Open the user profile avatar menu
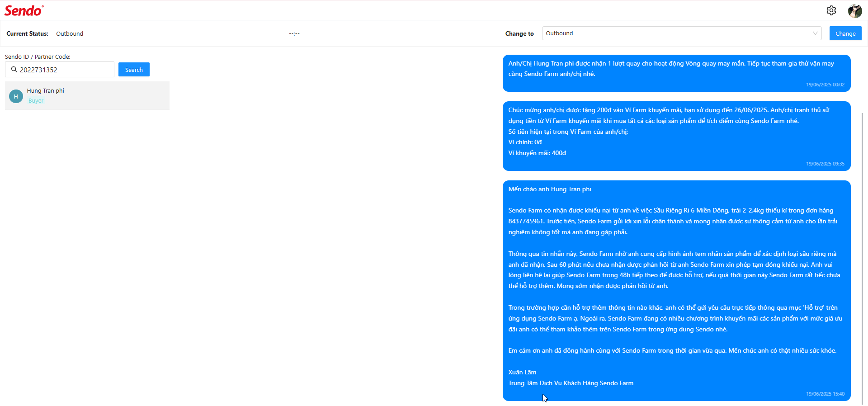 (854, 10)
